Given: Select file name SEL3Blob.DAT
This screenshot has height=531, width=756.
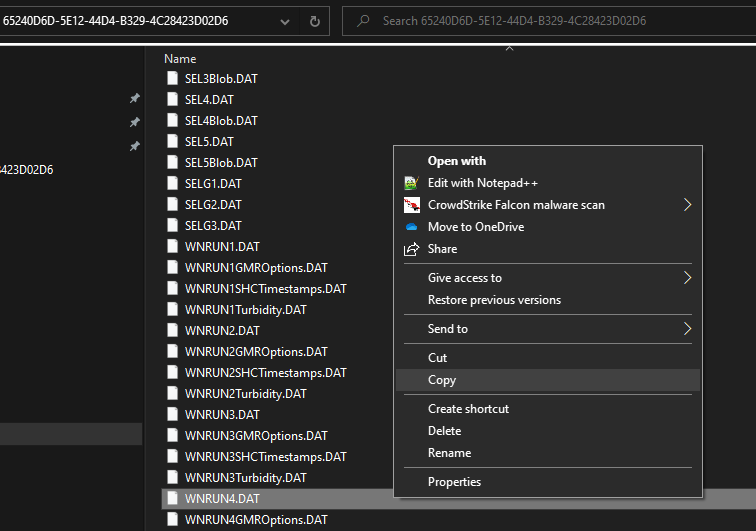Looking at the screenshot, I should coord(221,79).
